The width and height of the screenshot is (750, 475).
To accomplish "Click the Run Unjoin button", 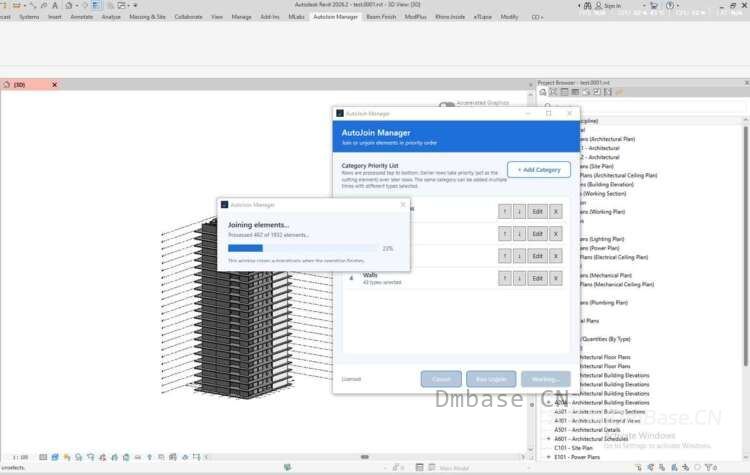I will point(491,379).
